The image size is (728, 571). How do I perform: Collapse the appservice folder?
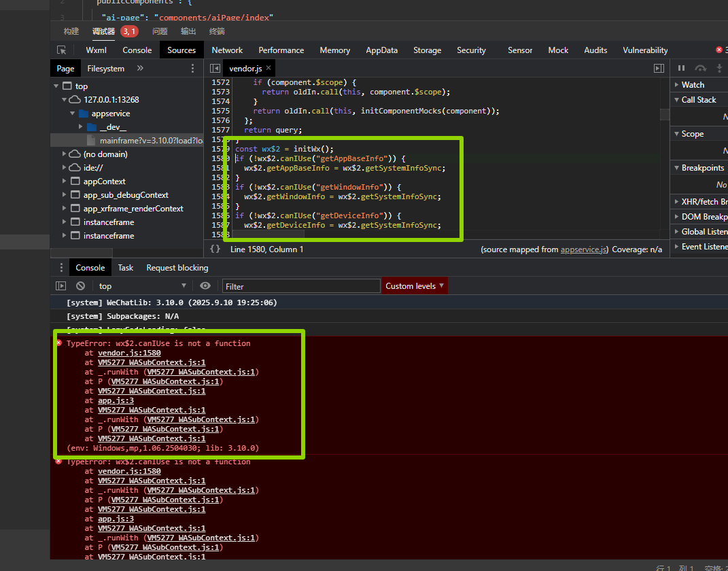pyautogui.click(x=73, y=114)
